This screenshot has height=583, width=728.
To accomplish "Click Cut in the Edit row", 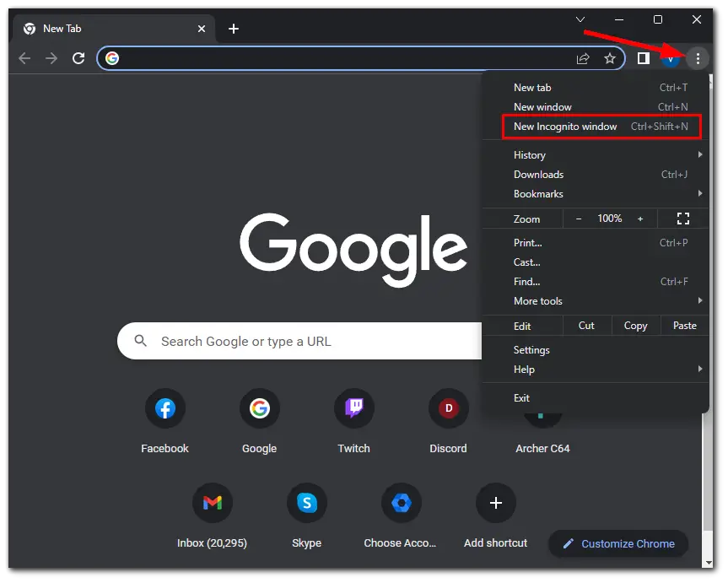I will 586,326.
